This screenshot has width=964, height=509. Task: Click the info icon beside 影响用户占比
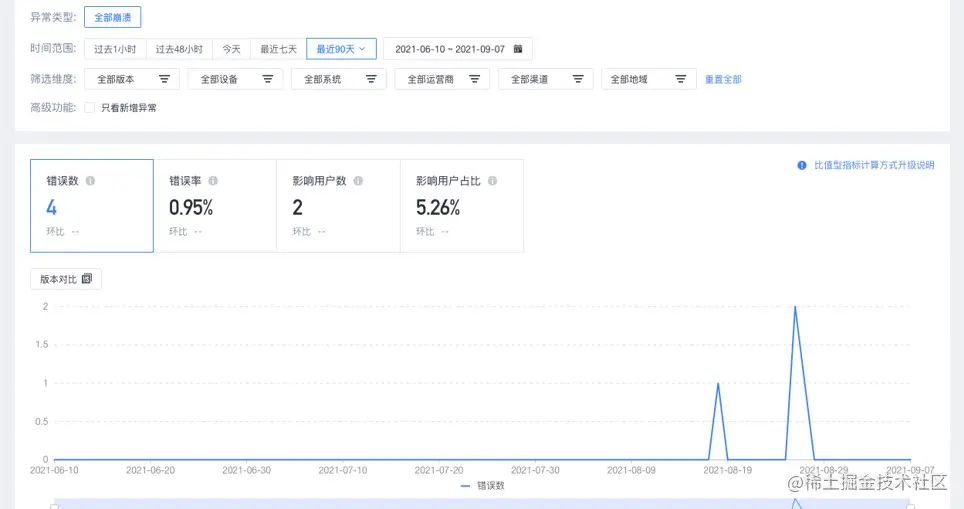coord(492,181)
